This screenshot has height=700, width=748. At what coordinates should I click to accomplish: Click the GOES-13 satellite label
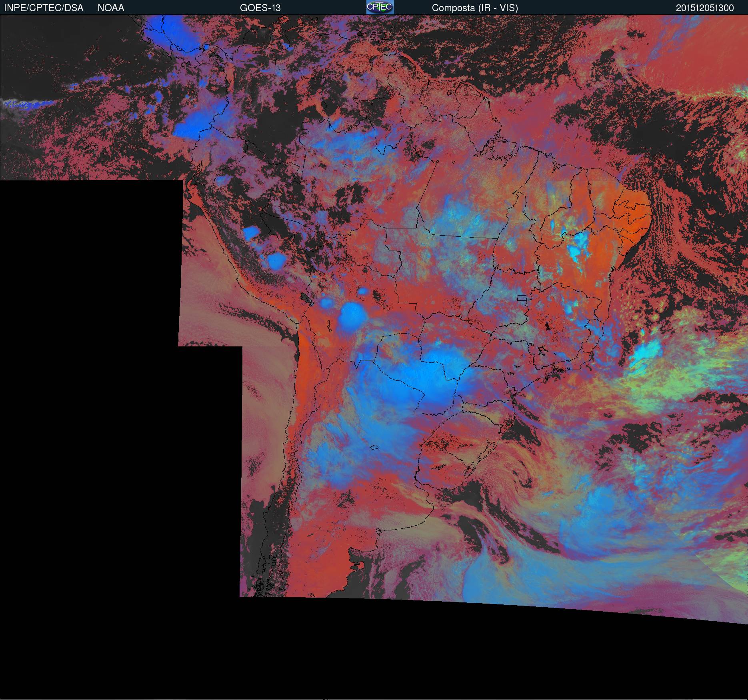pyautogui.click(x=260, y=8)
